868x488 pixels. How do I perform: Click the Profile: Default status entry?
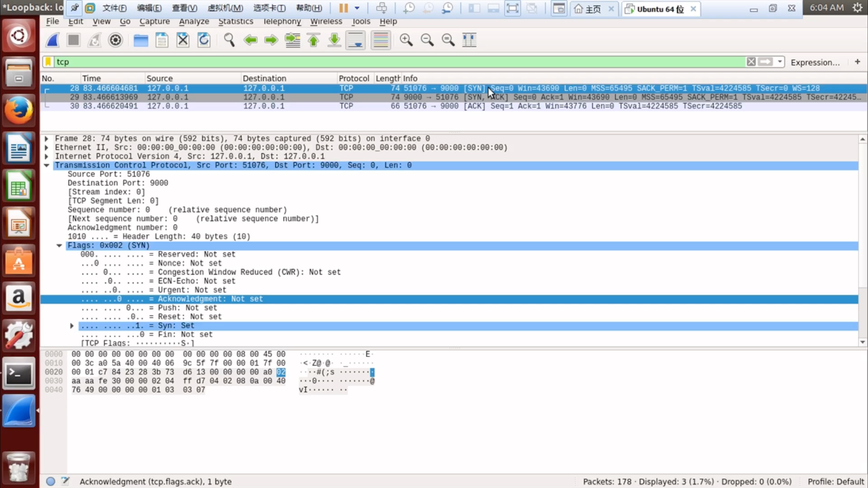[835, 482]
